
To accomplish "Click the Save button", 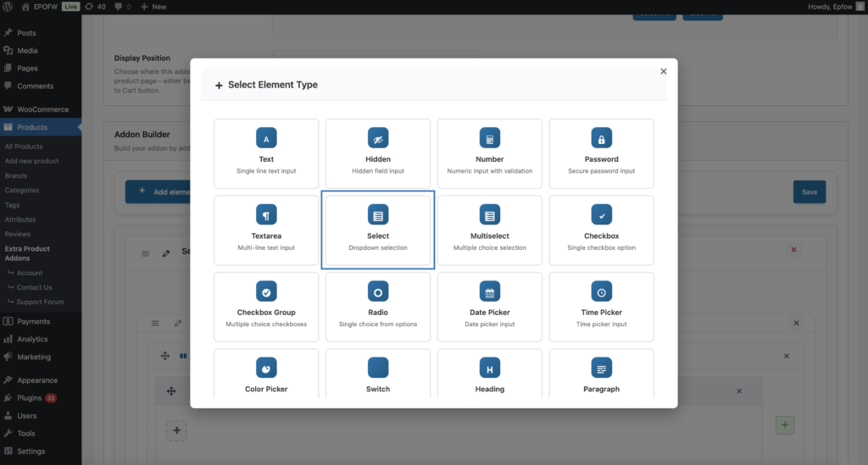I will [x=809, y=192].
